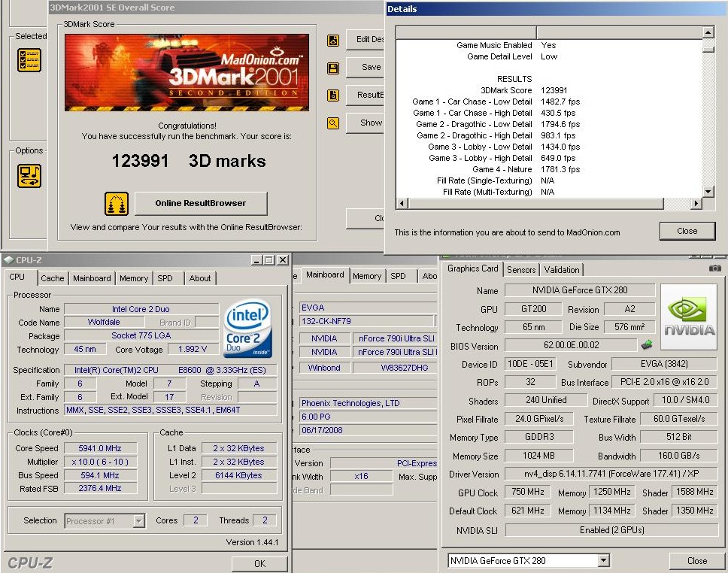728x573 pixels.
Task: Click the Memory Size 1024 MB field
Action: 538,456
